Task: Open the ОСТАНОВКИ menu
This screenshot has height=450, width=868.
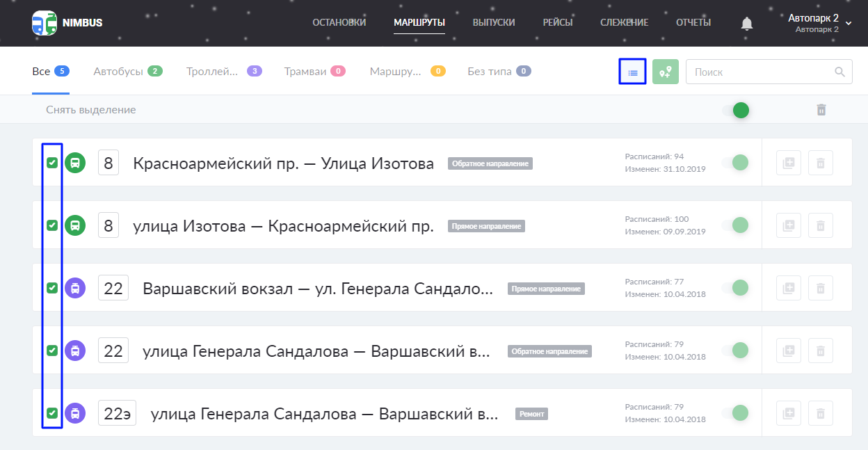Action: coord(339,23)
